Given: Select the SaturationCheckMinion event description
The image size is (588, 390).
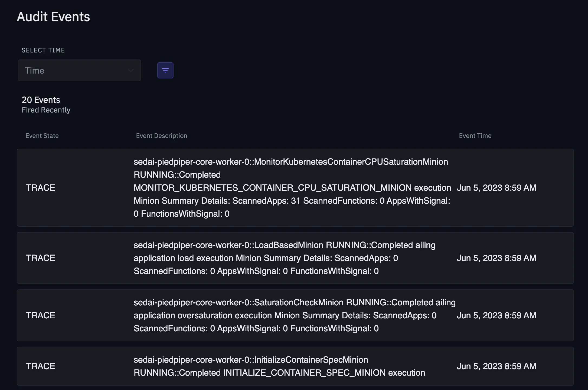Looking at the screenshot, I should [x=294, y=315].
